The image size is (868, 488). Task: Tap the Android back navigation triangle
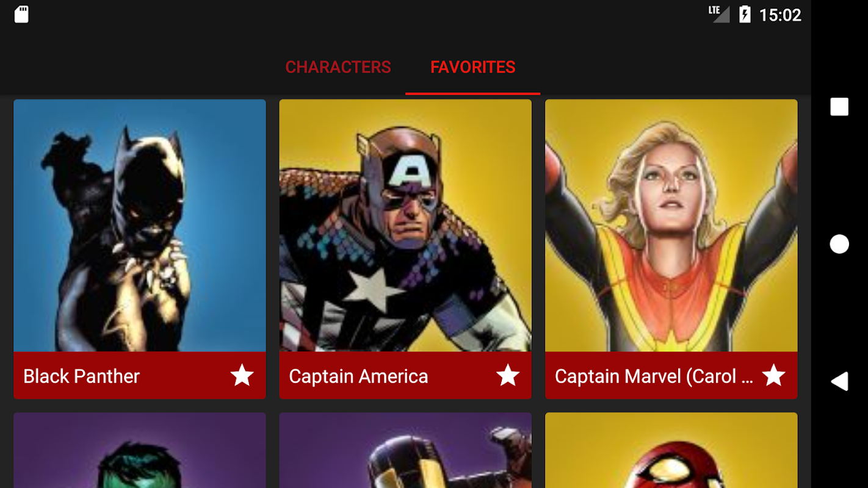click(839, 382)
